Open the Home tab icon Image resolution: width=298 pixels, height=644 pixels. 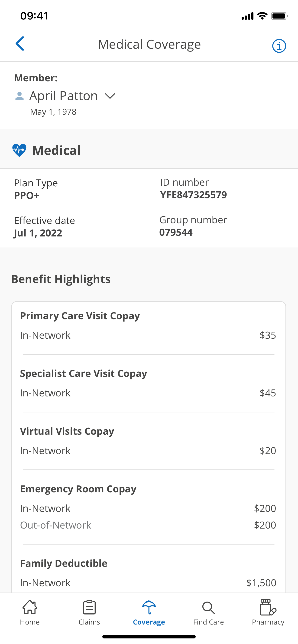coord(30,608)
